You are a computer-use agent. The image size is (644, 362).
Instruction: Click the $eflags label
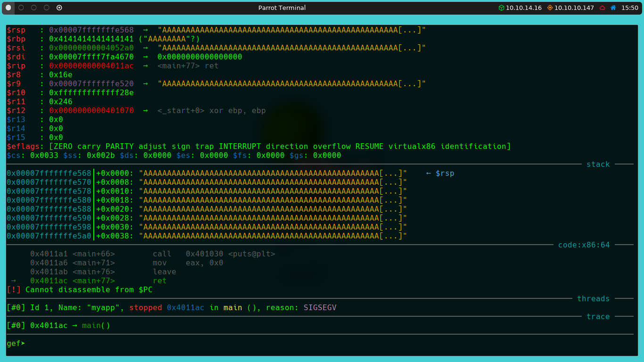[x=23, y=147]
